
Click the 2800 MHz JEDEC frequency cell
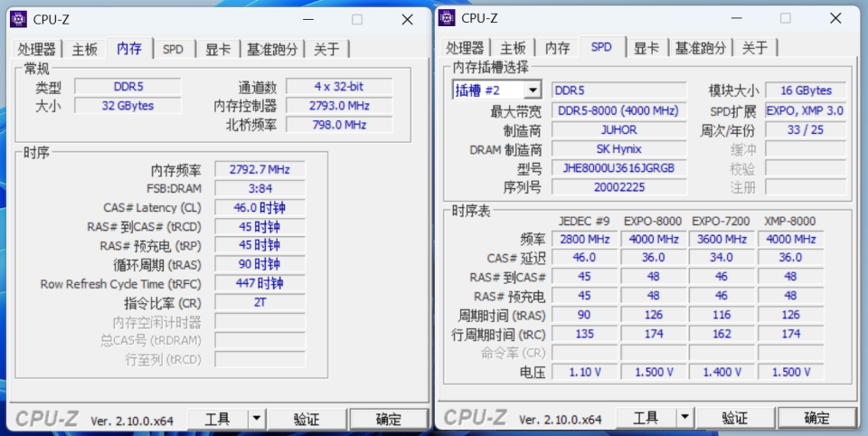point(585,240)
